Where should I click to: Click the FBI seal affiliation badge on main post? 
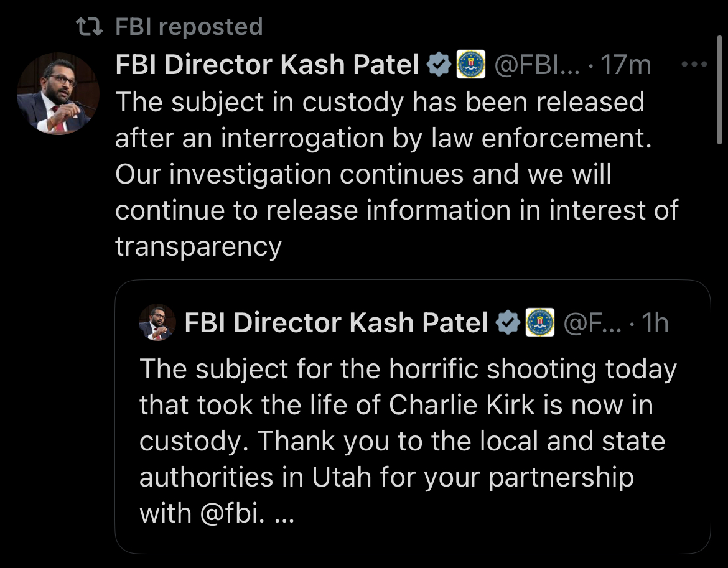click(471, 65)
